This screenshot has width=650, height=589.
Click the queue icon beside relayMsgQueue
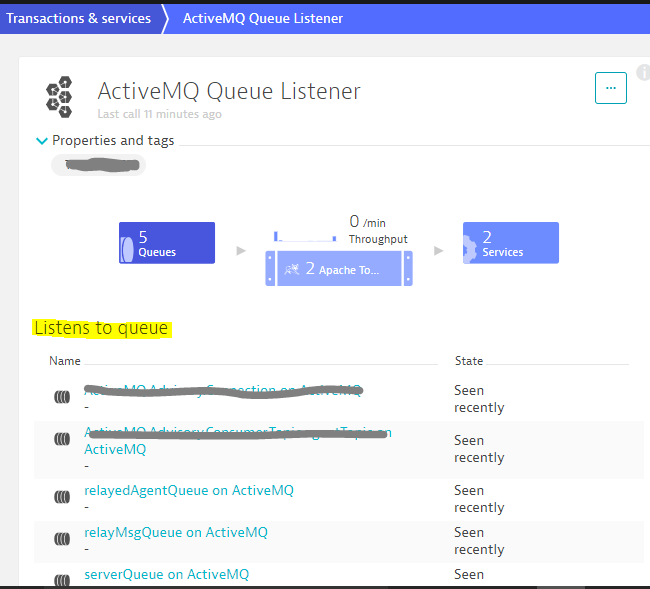[63, 539]
